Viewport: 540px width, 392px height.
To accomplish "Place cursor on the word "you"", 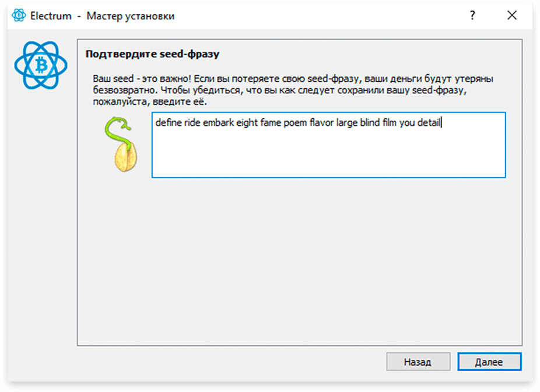I will pyautogui.click(x=407, y=123).
